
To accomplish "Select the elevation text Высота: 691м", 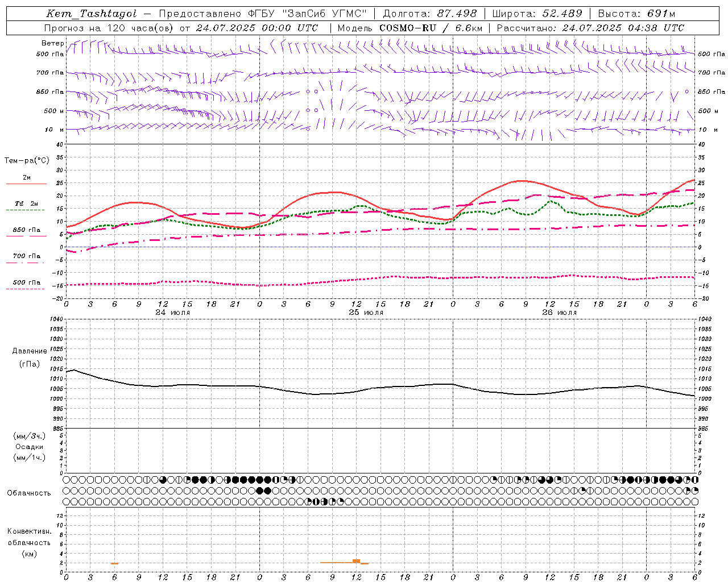I will pyautogui.click(x=636, y=14).
